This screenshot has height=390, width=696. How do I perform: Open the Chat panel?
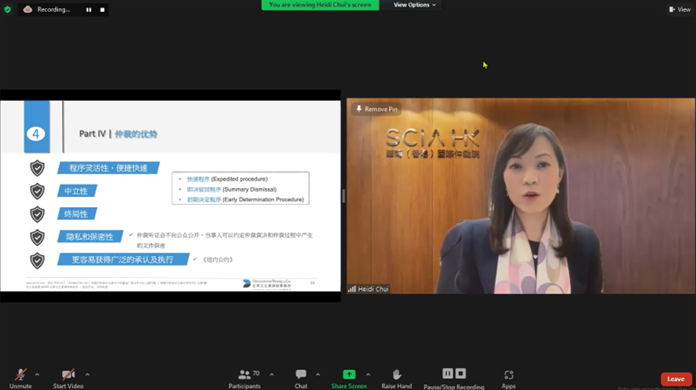point(301,378)
